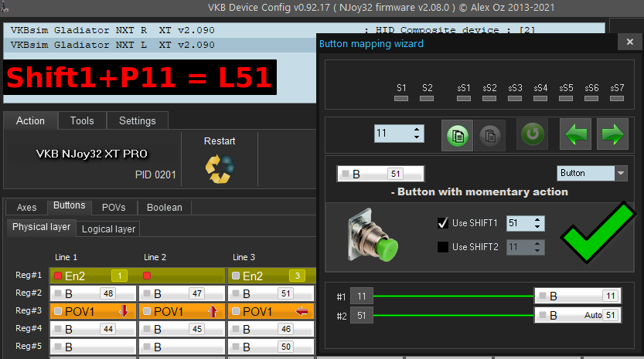Image resolution: width=644 pixels, height=359 pixels.
Task: Switch to the Boolean tab
Action: 164,207
